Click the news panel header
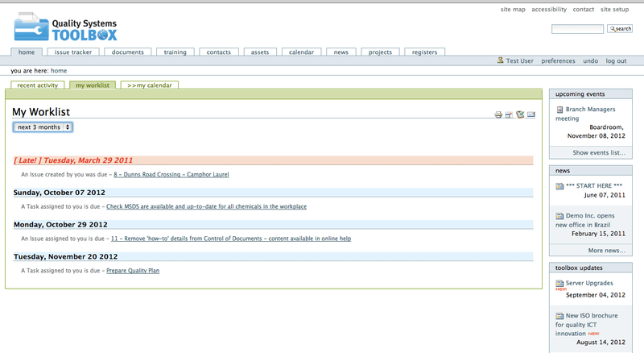 pyautogui.click(x=591, y=171)
